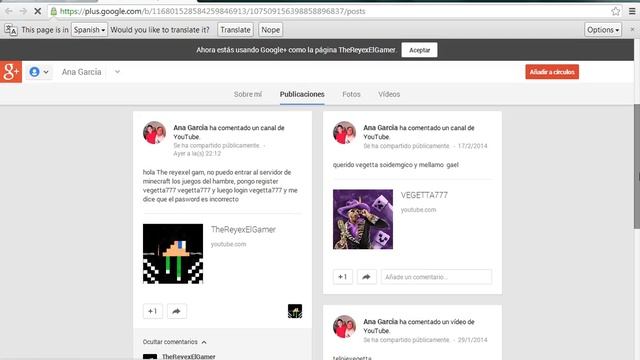Click the Añade un comentario input field

436,277
